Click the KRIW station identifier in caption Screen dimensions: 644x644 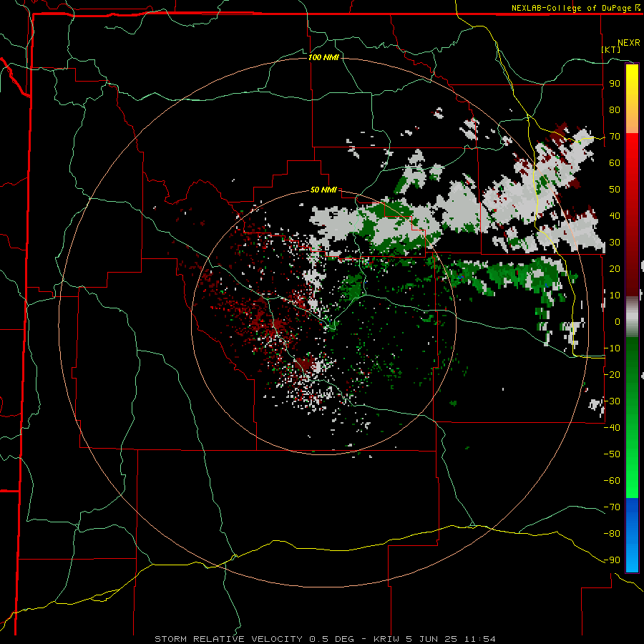(387, 639)
